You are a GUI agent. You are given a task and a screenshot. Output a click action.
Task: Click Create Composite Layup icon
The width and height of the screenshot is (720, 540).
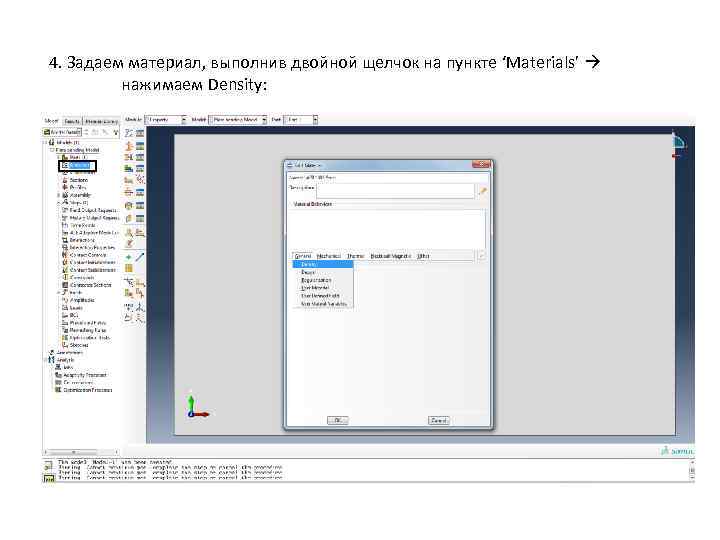tap(129, 169)
